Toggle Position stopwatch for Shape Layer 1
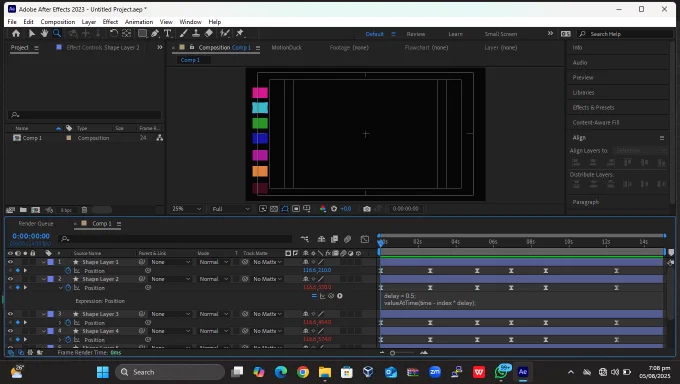The width and height of the screenshot is (680, 384). (68, 270)
